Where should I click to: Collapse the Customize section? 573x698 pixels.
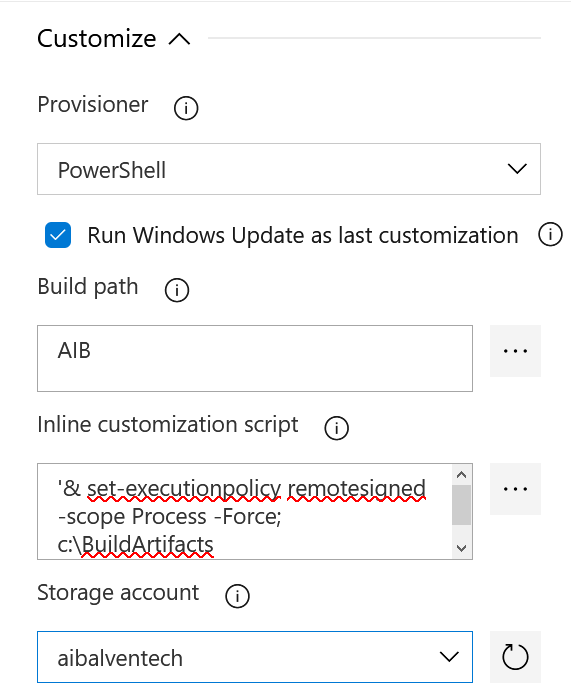179,39
